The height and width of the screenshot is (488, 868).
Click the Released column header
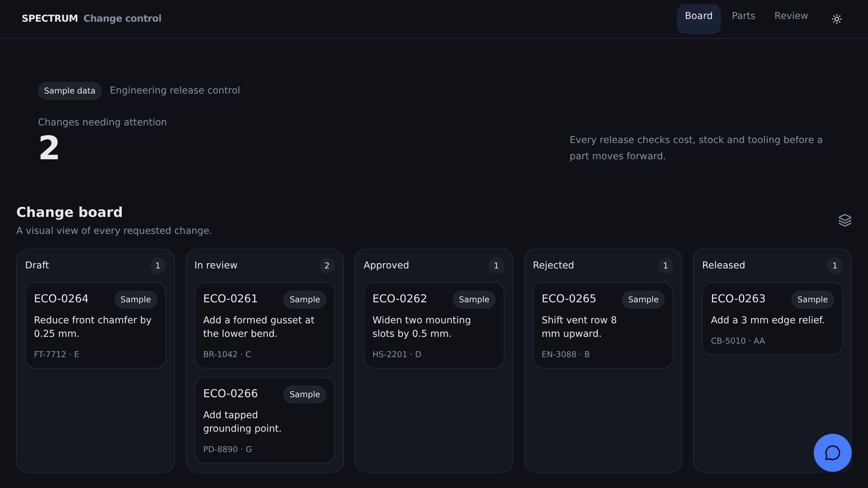coord(724,265)
